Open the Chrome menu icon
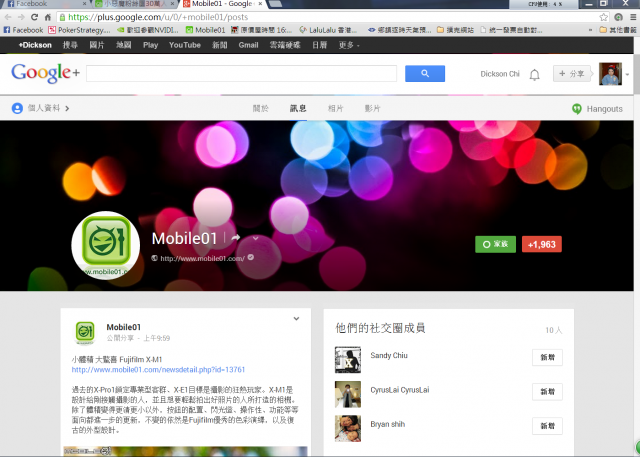The height and width of the screenshot is (457, 640). click(633, 17)
